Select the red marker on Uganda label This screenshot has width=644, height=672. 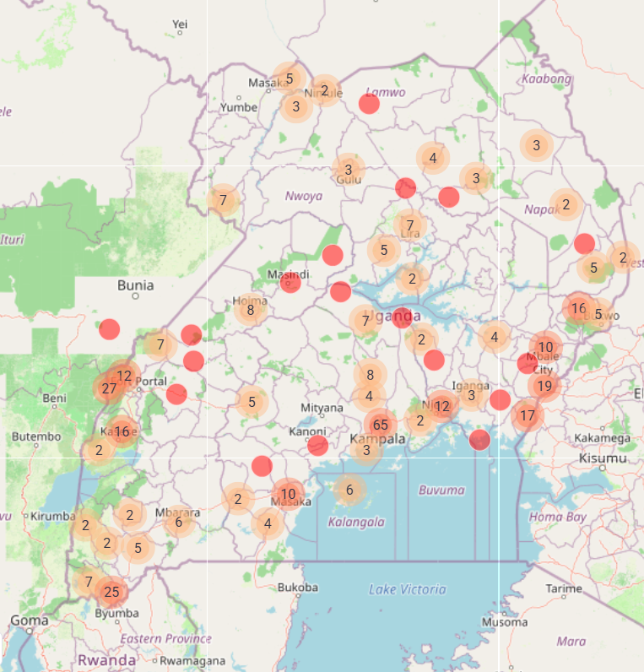point(402,318)
